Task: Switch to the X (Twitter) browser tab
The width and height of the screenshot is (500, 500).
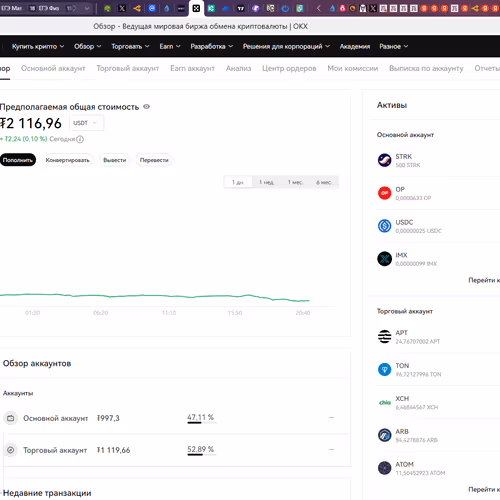Action: 122,8
